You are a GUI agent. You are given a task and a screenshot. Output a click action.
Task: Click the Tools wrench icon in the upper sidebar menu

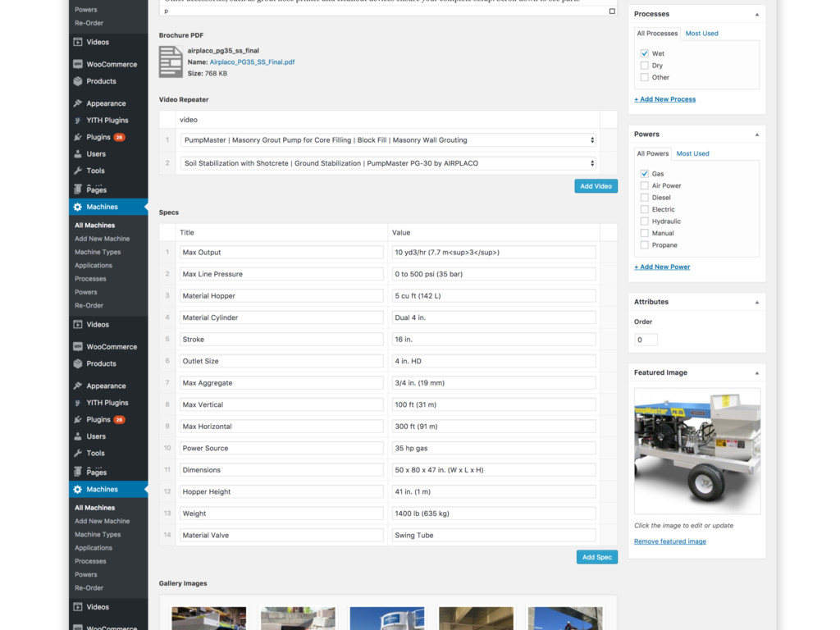78,171
